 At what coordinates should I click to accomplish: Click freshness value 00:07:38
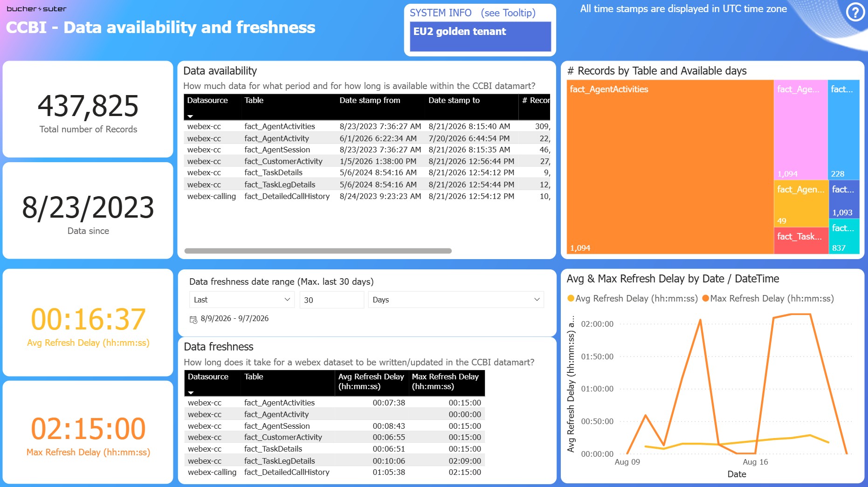pyautogui.click(x=389, y=403)
